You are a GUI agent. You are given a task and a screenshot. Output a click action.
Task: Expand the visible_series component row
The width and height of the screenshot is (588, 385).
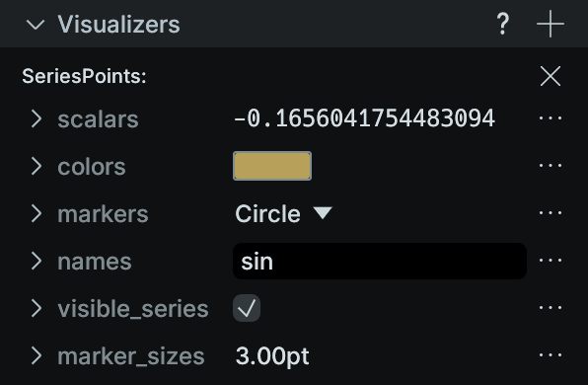(x=36, y=308)
